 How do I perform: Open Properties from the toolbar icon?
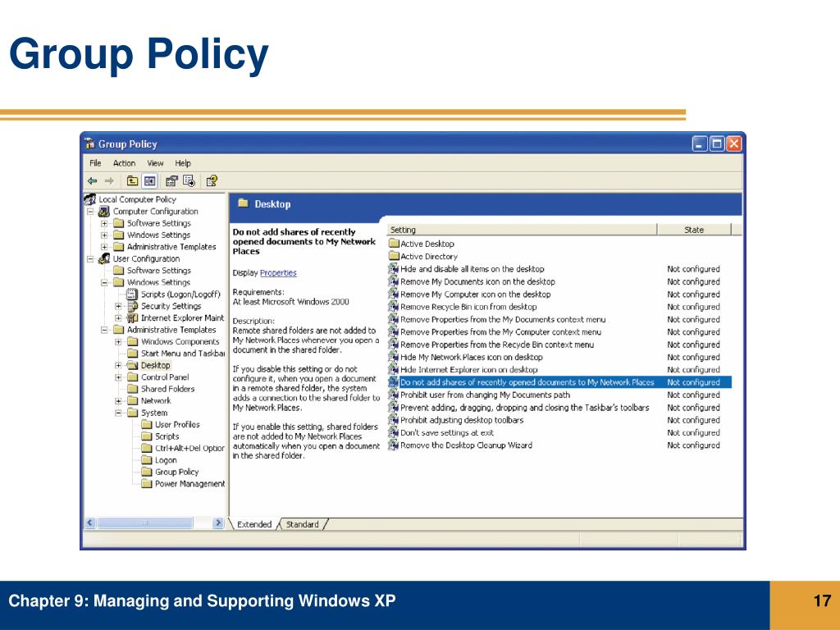(x=171, y=181)
